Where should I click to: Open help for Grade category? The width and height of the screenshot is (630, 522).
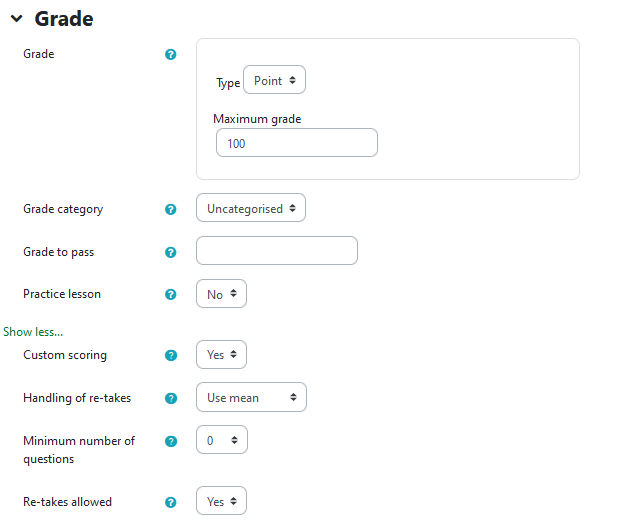point(170,210)
